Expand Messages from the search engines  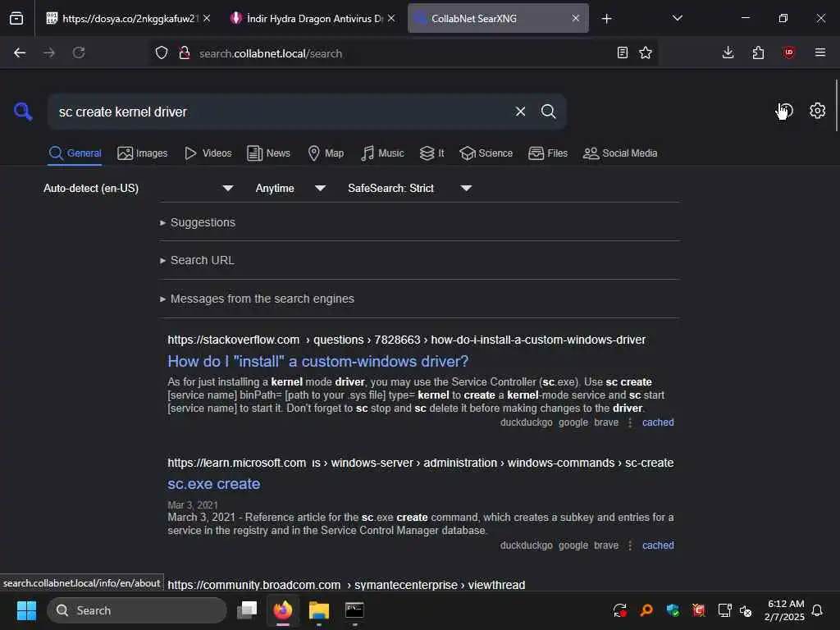[257, 299]
